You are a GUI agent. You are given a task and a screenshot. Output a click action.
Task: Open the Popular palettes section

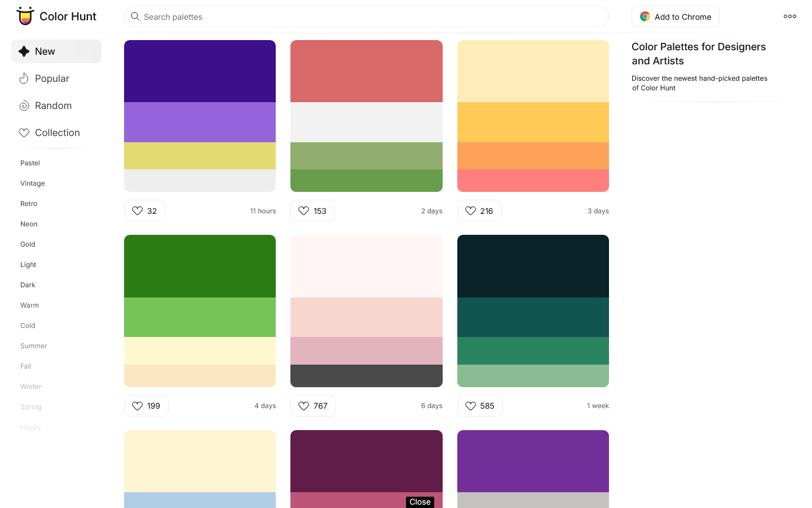click(x=56, y=78)
